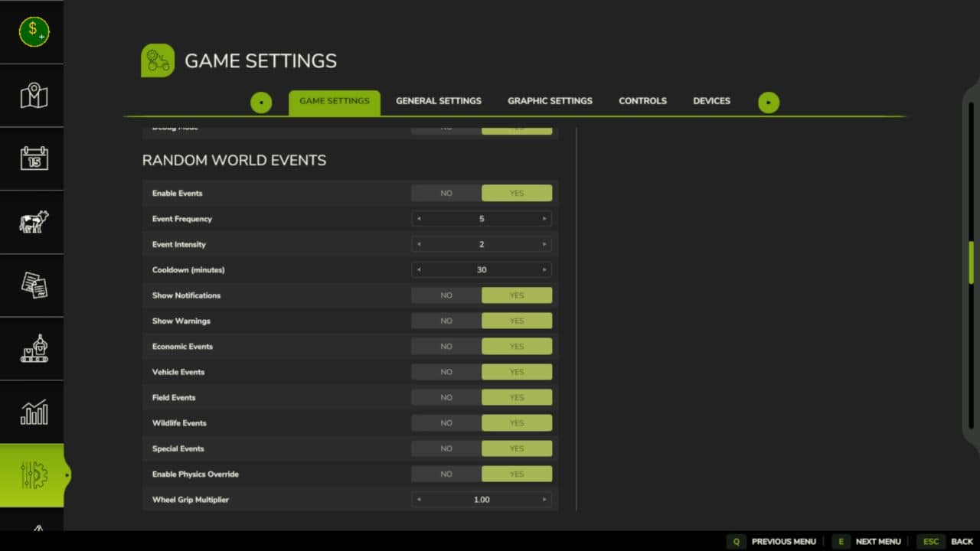
Task: Turn off Show Notifications with No
Action: (446, 295)
